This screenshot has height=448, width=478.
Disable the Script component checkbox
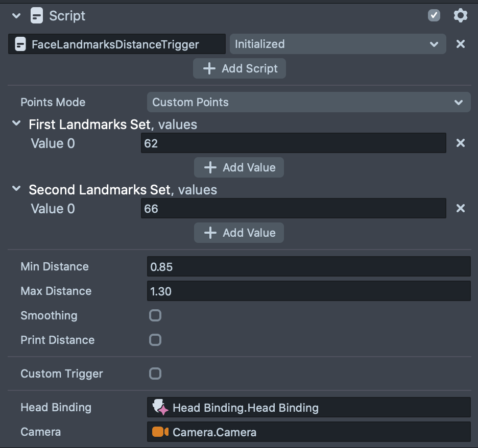pyautogui.click(x=434, y=16)
